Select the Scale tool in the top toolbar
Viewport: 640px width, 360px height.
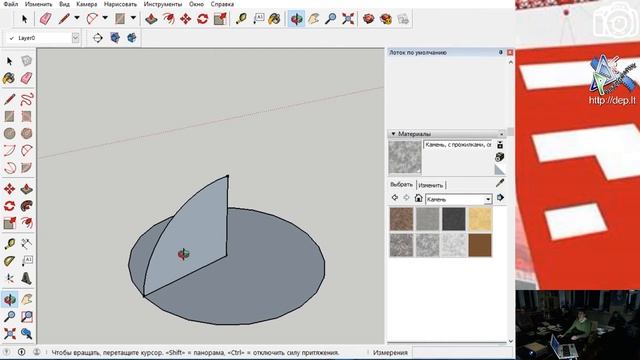220,19
